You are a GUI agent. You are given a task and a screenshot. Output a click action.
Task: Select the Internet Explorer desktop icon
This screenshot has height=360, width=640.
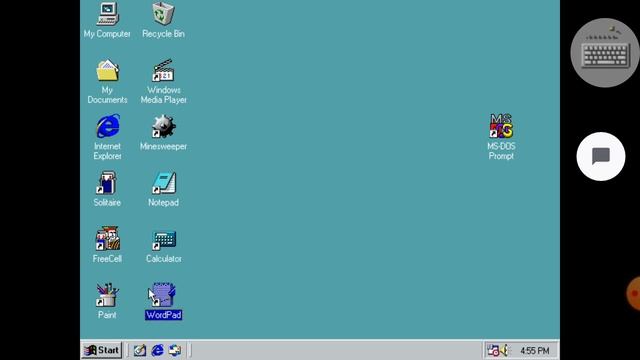pyautogui.click(x=108, y=126)
